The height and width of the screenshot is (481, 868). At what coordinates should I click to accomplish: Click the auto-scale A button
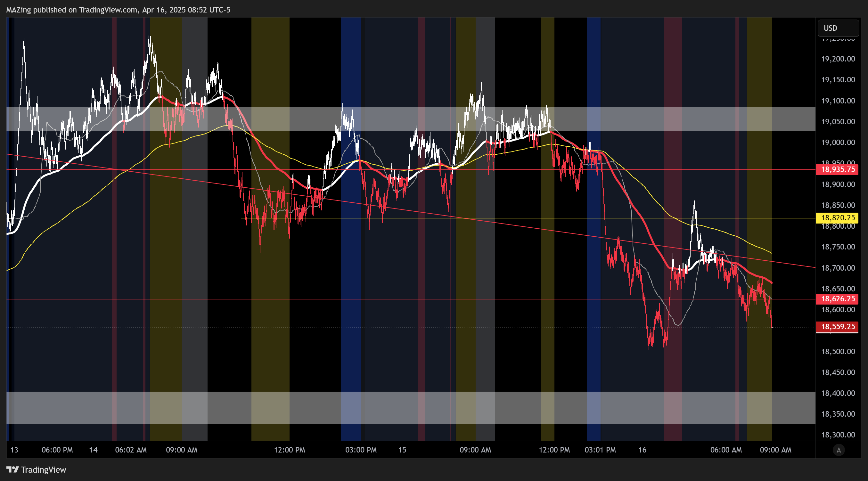pyautogui.click(x=839, y=450)
